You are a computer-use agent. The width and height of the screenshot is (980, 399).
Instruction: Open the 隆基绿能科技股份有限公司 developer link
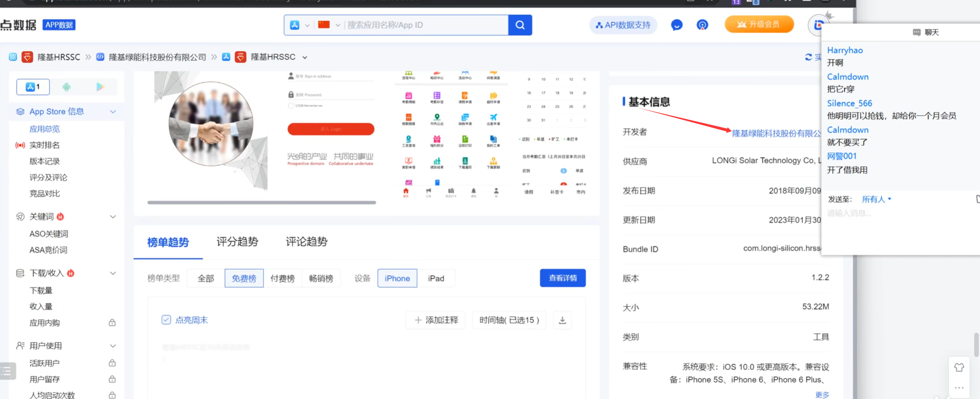pyautogui.click(x=773, y=133)
